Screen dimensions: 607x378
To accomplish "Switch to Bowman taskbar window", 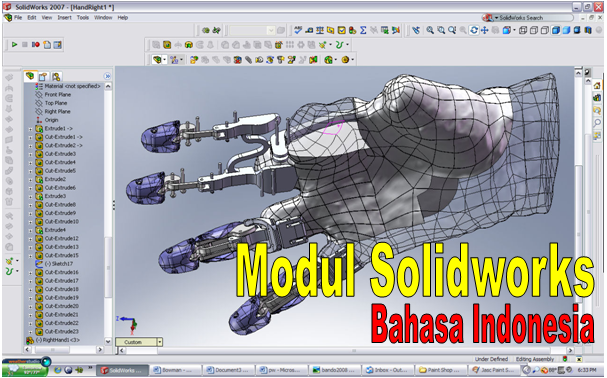I will [x=176, y=370].
